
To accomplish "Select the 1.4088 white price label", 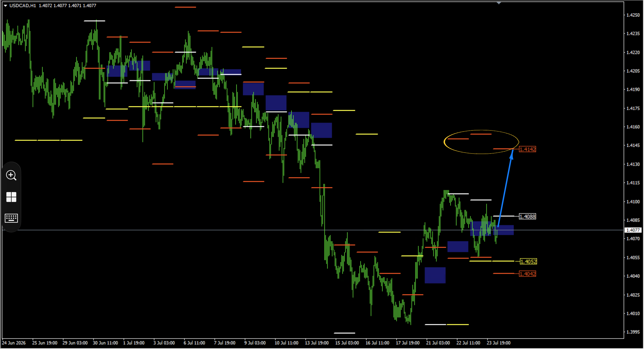I will [528, 217].
